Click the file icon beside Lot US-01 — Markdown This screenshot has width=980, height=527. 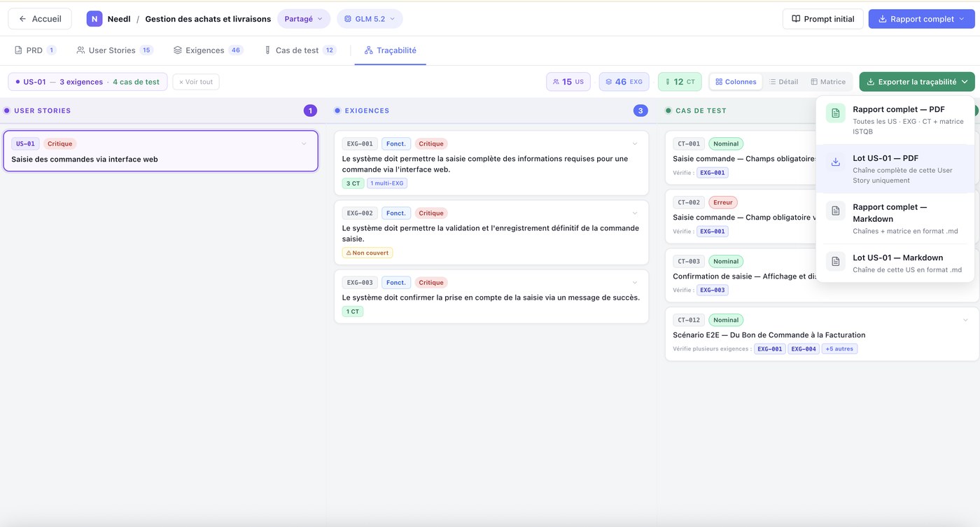[836, 261]
